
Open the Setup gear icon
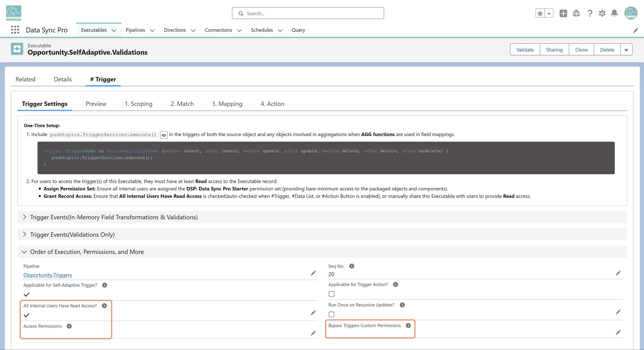point(602,13)
